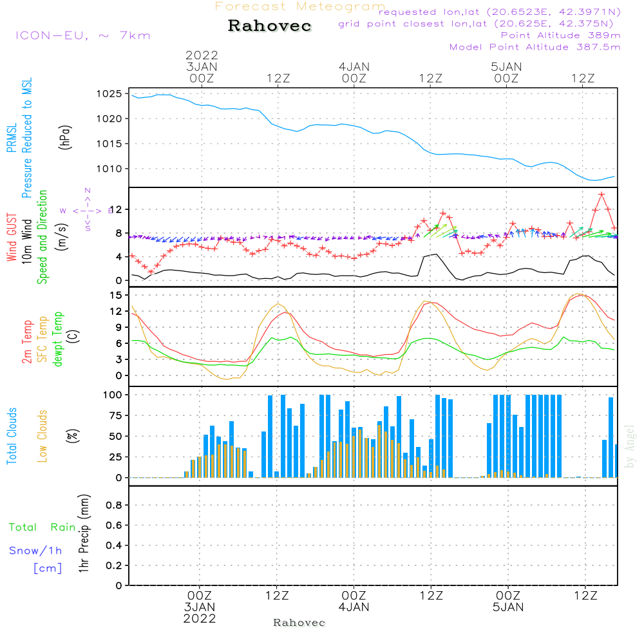Click the 'Forecast Meteogram' heading text
The image size is (644, 644).
pyautogui.click(x=300, y=6)
